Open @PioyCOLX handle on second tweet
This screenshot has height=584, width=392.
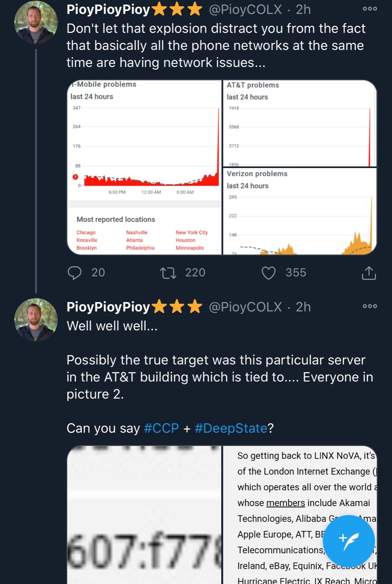pos(245,307)
